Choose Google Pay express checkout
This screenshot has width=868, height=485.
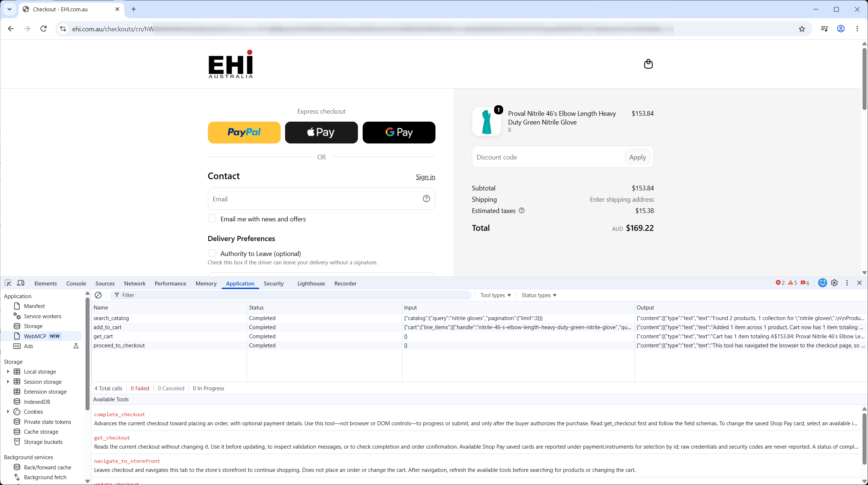(x=399, y=132)
